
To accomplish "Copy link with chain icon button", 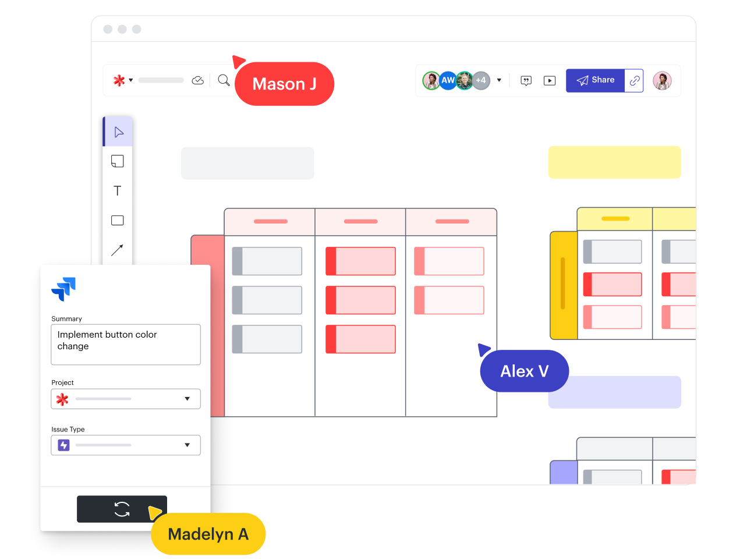I will (634, 80).
